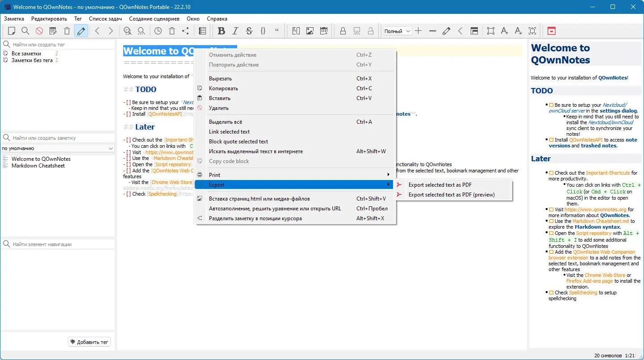Open the Script repository link in preview
The width and height of the screenshot is (644, 360).
[593, 233]
